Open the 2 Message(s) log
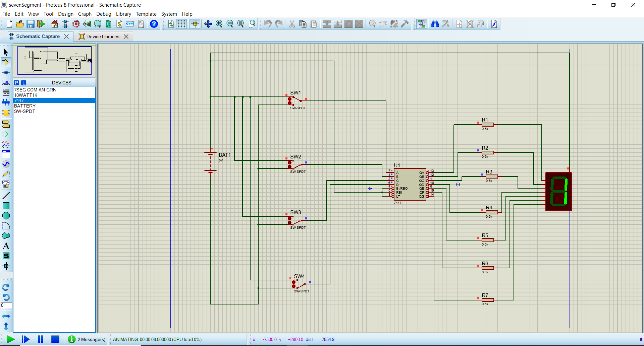The image size is (644, 346). click(x=87, y=339)
